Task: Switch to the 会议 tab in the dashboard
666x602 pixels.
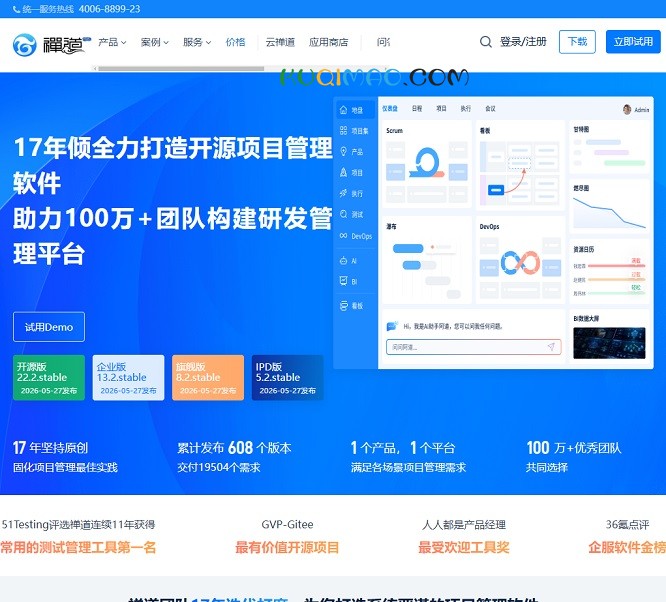Action: (x=490, y=108)
